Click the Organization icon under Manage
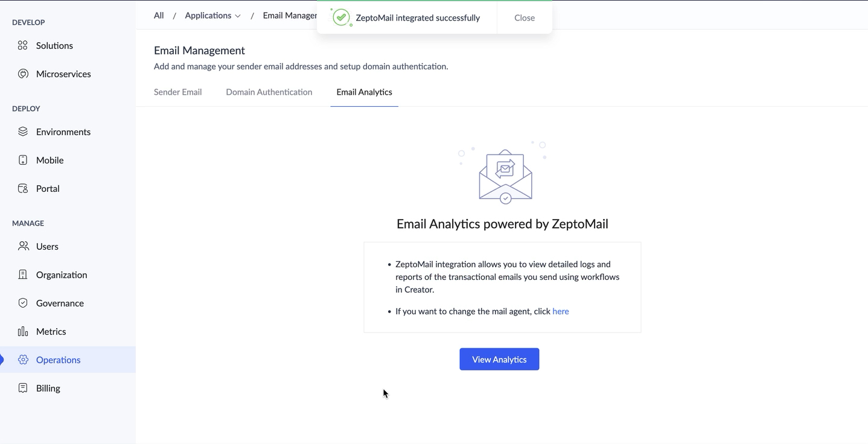Image resolution: width=868 pixels, height=444 pixels. point(22,274)
